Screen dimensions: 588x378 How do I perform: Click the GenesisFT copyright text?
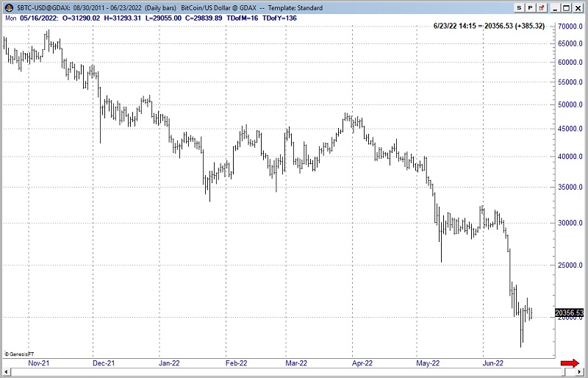(x=22, y=354)
